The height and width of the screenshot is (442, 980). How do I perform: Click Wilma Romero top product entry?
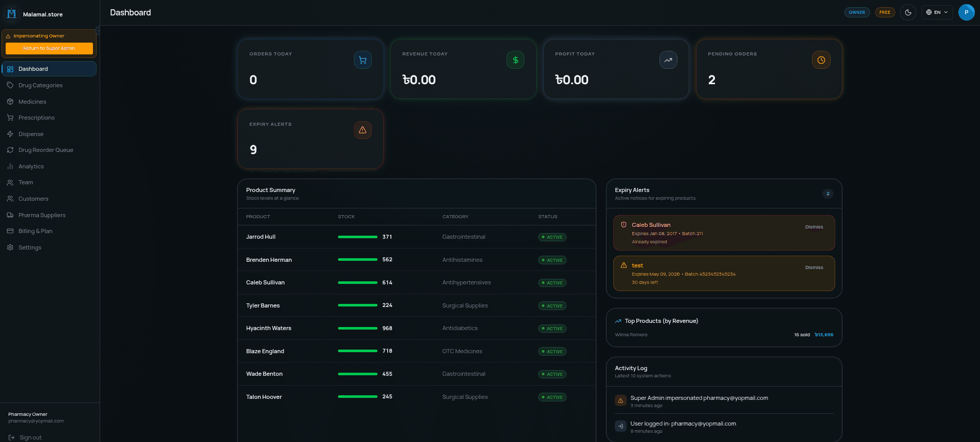(724, 335)
